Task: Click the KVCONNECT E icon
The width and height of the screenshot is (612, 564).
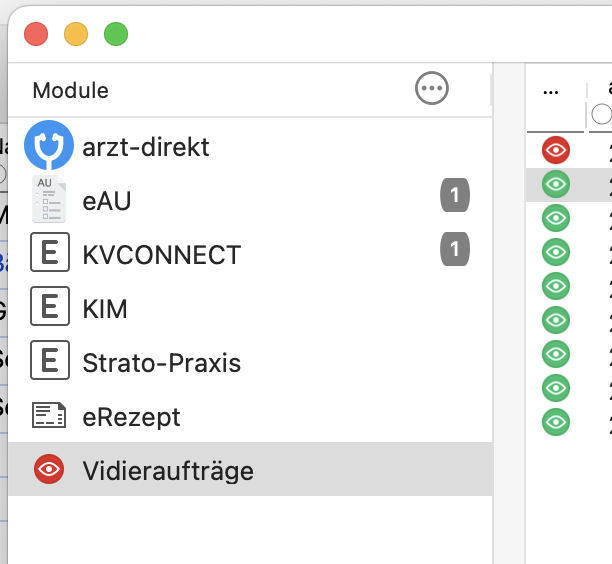Action: [50, 252]
